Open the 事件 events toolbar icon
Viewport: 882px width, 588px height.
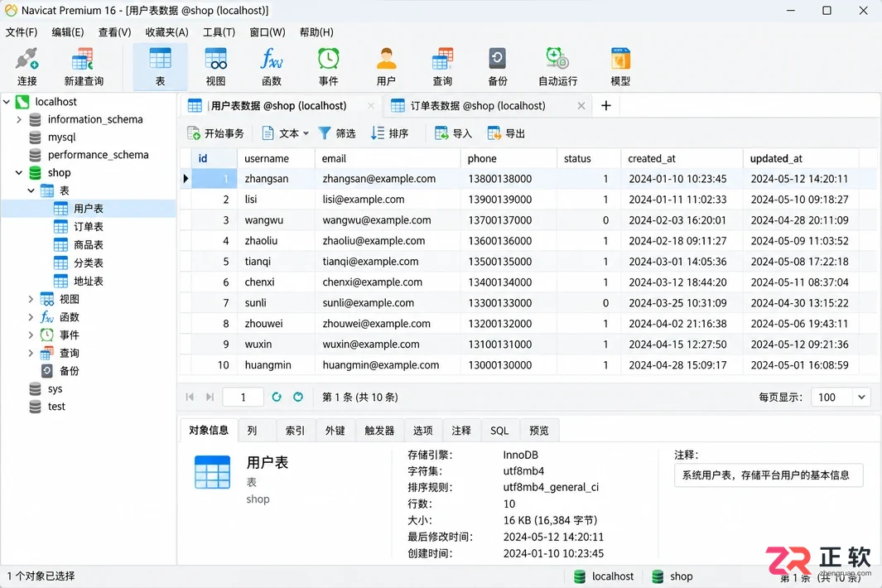(329, 66)
